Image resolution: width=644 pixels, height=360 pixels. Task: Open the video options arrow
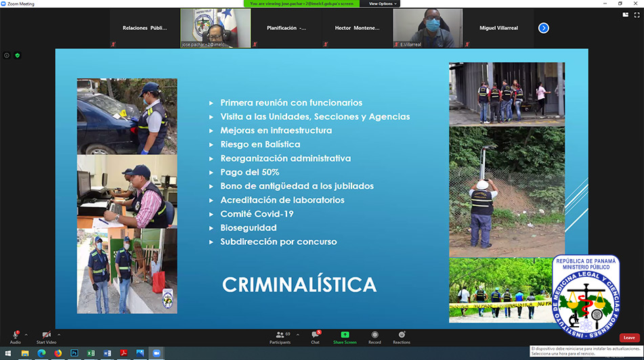(59, 335)
